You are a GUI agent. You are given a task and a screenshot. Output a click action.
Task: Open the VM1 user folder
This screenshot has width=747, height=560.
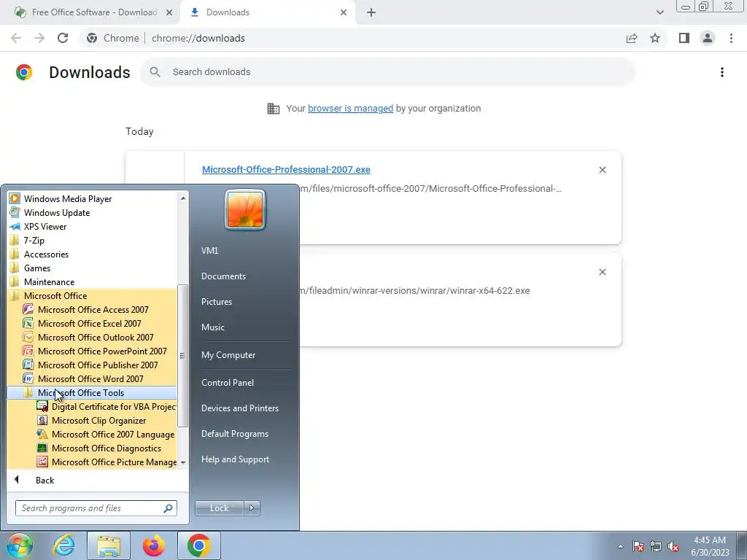pos(209,251)
